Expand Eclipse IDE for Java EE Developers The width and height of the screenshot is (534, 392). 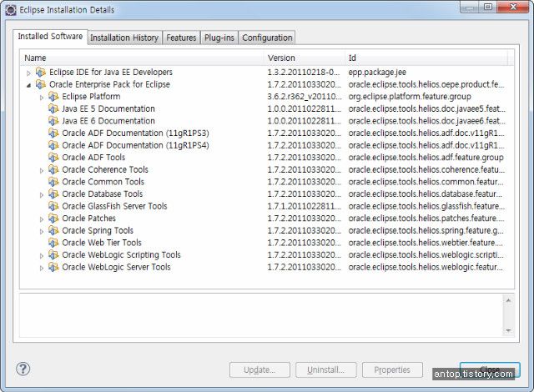28,73
